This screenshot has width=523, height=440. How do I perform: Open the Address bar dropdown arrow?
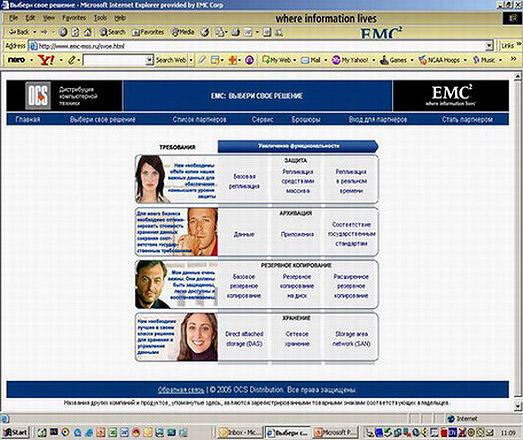(489, 46)
